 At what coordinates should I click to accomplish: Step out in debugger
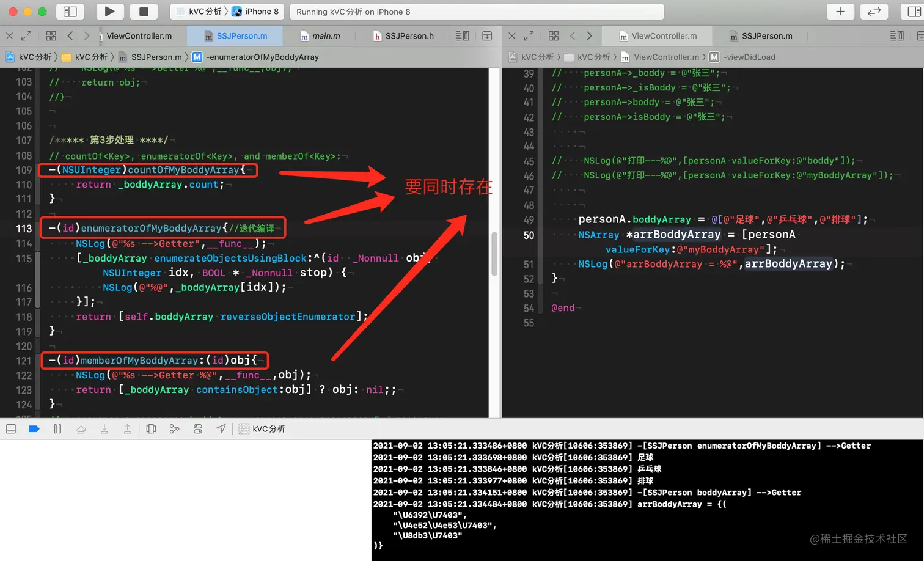[x=127, y=429]
